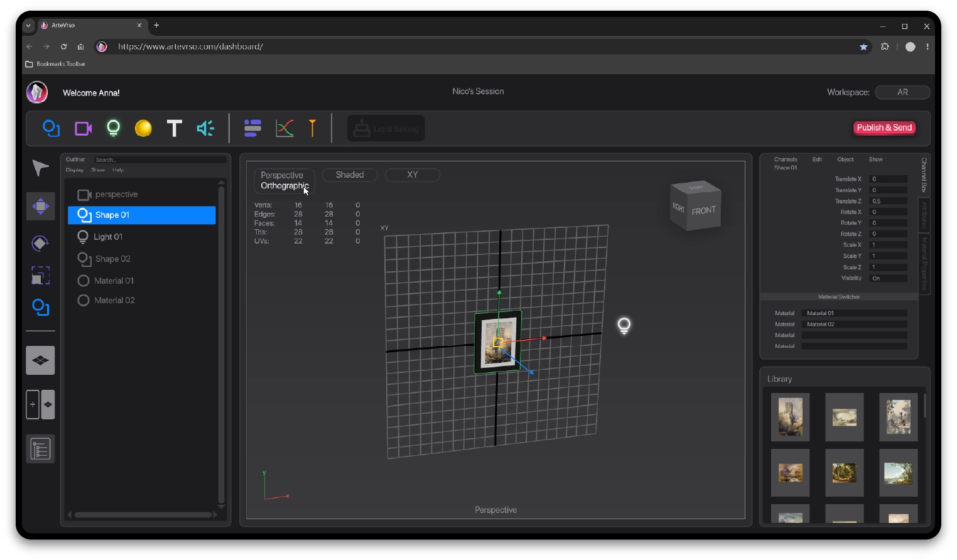Open the Workspace AR selector
Viewport: 957px width, 560px height.
[x=902, y=92]
